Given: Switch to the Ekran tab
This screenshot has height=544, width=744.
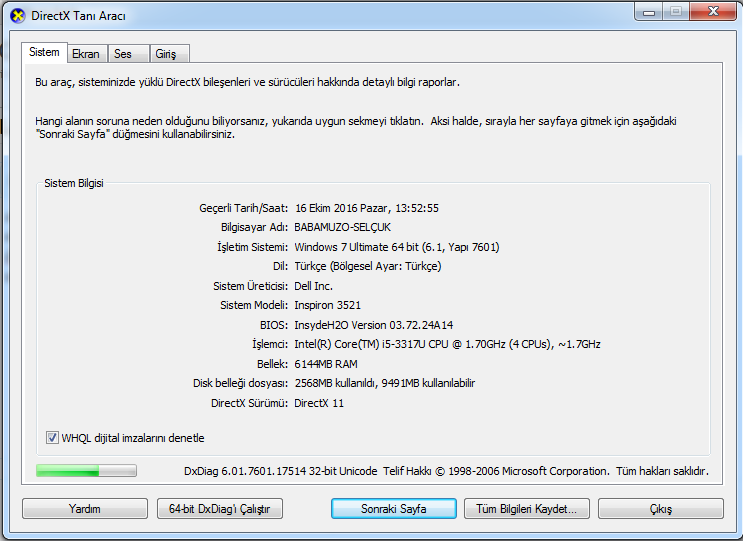Looking at the screenshot, I should [87, 54].
